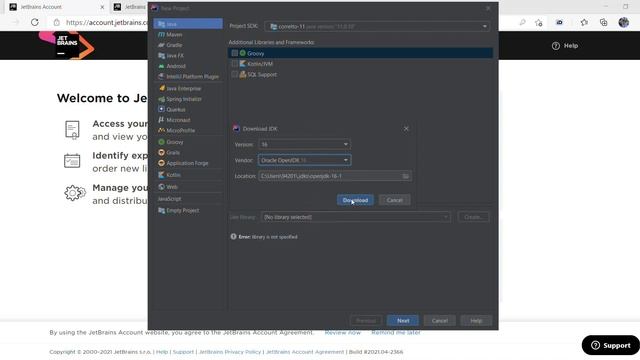This screenshot has width=640, height=360.
Task: Click the JetBrains logo on the website
Action: [67, 45]
